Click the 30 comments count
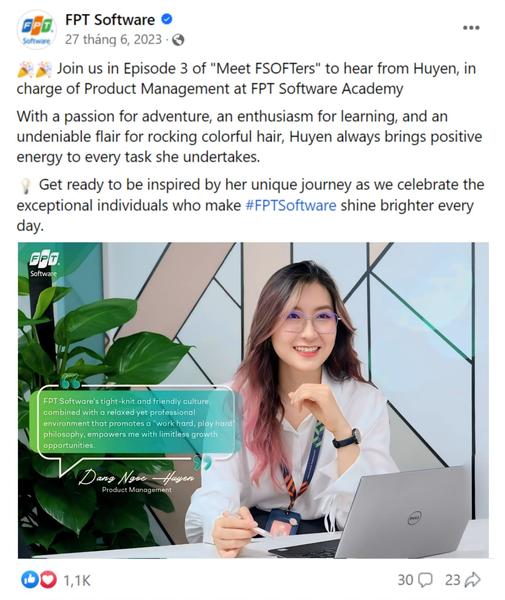Viewport: 505px width, 600px height. click(x=405, y=580)
